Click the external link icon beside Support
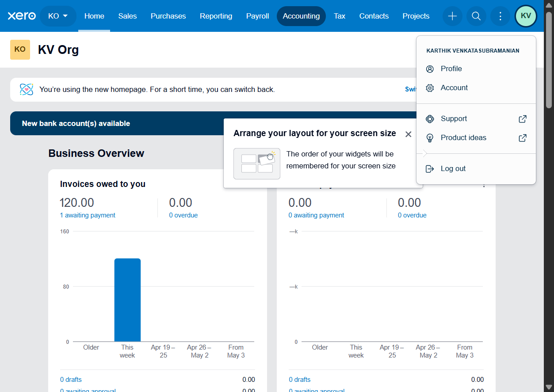The image size is (554, 392). click(523, 119)
